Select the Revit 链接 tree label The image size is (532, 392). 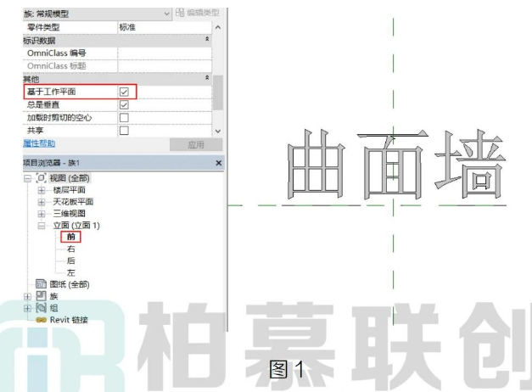[x=69, y=320]
